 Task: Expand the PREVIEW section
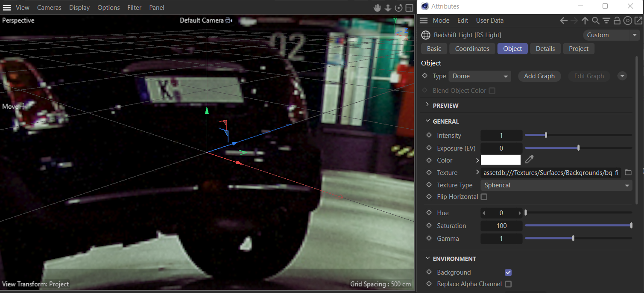point(427,105)
